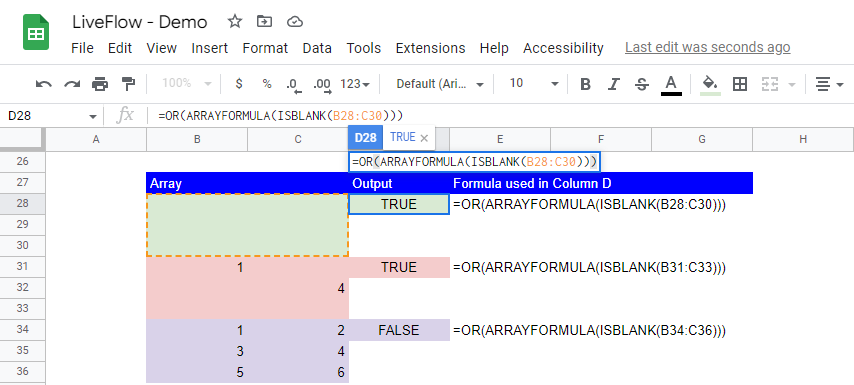Viewport: 854px width, 385px height.
Task: Open the Borders tool
Action: 740,84
